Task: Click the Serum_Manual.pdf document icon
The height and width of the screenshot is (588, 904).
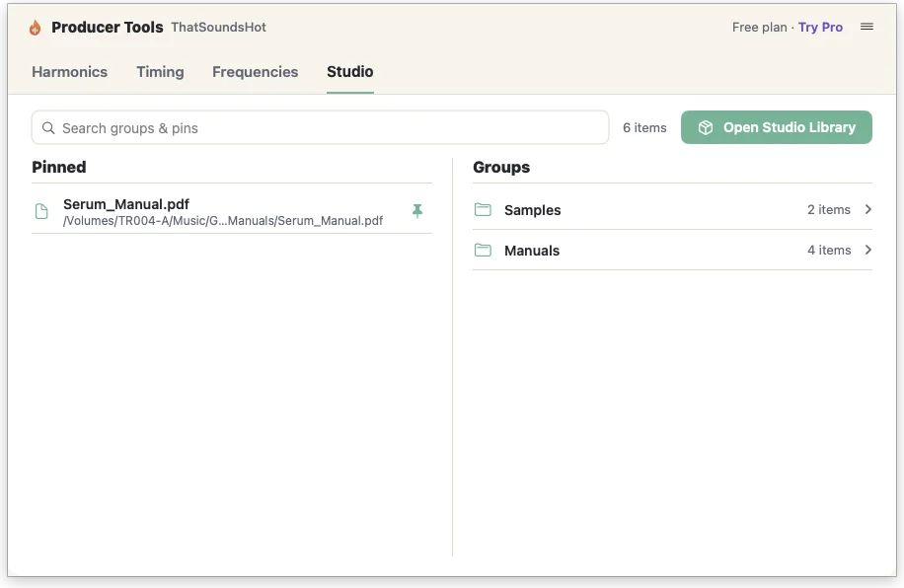Action: [41, 211]
